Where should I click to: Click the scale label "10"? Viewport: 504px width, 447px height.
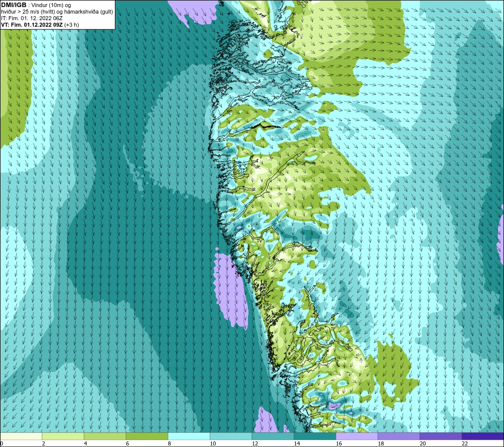click(x=213, y=443)
